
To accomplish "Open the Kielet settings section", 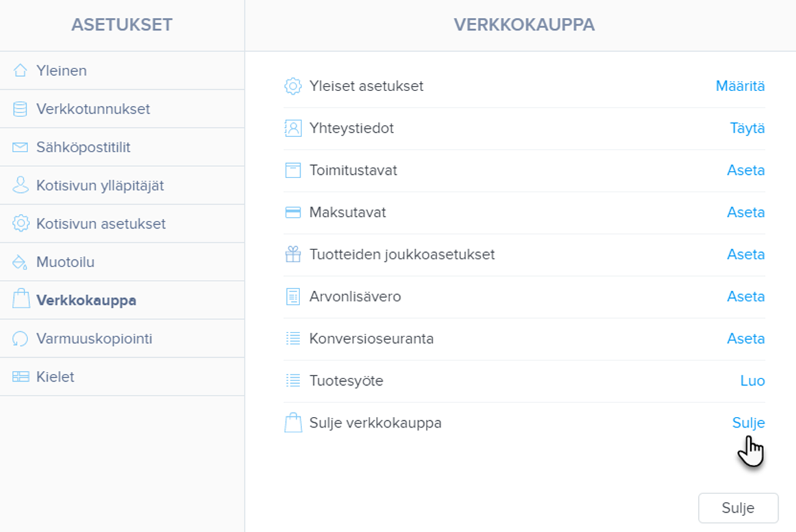I will (55, 377).
